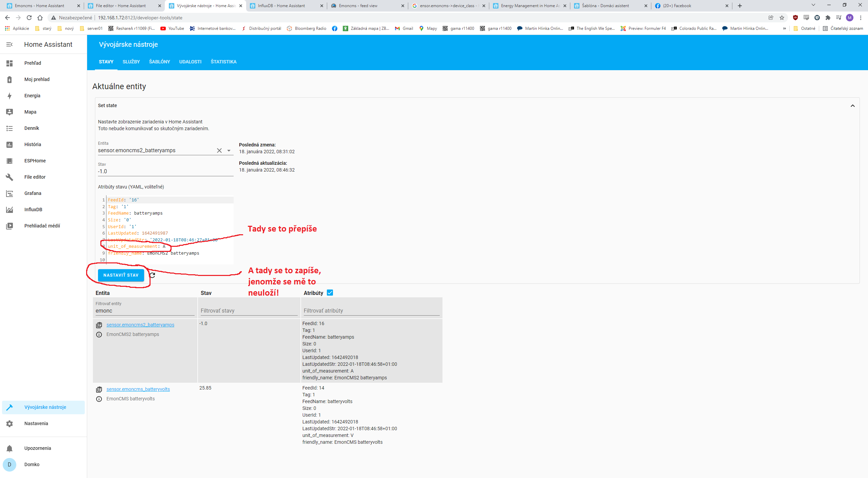Copy entity ID of sensor.emoncms2_batteryamps
This screenshot has width=868, height=478.
pyautogui.click(x=99, y=325)
